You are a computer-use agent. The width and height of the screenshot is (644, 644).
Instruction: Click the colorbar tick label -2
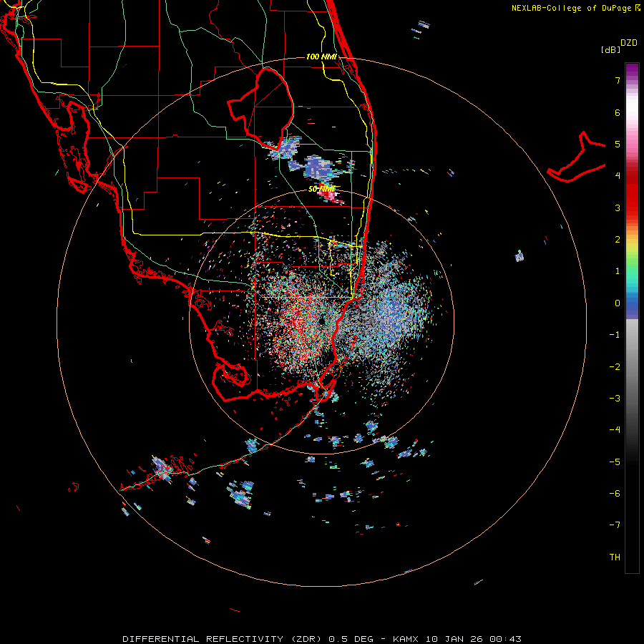tap(615, 367)
